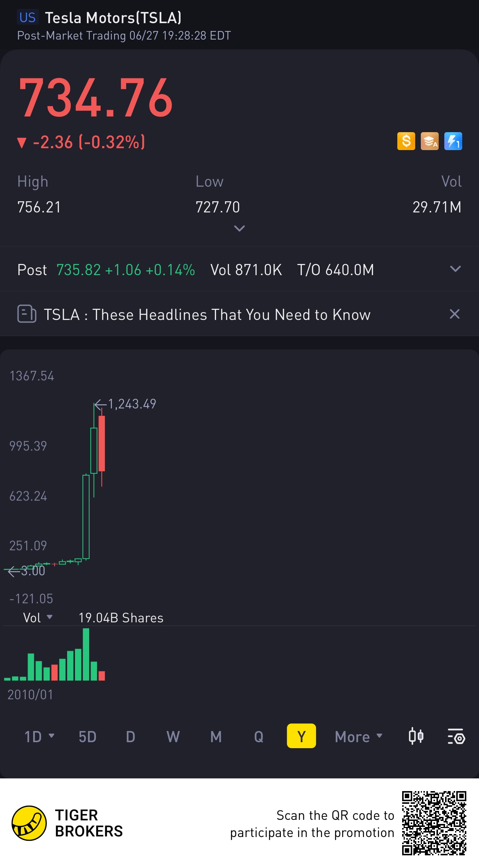The height and width of the screenshot is (868, 479).
Task: Tap the blue lightning bolt badge icon
Action: point(453,141)
